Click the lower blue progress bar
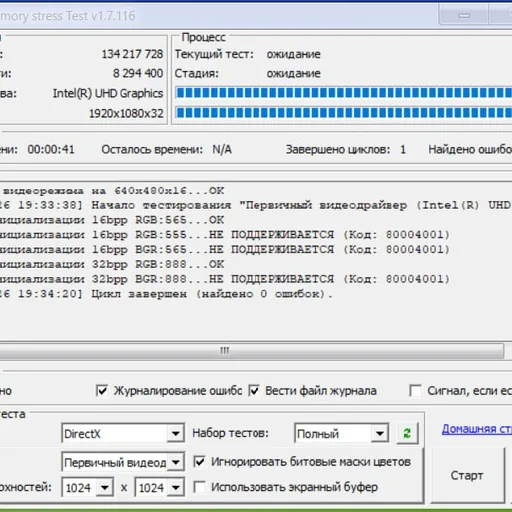 tap(343, 113)
